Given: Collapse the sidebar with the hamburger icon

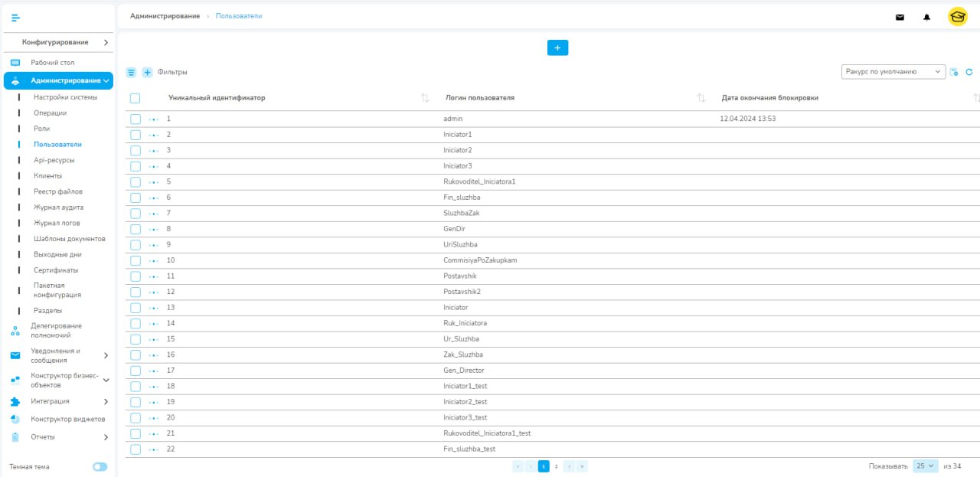Looking at the screenshot, I should [15, 18].
